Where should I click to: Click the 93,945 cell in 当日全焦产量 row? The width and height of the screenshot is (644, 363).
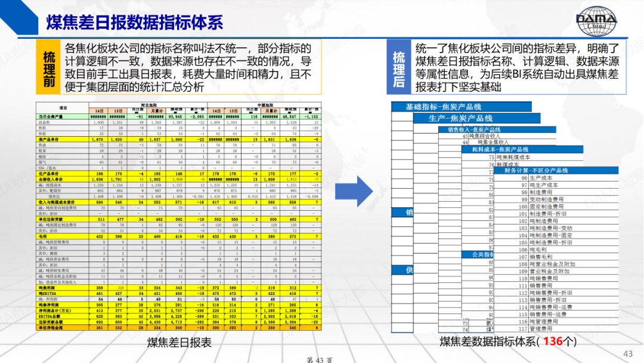(175, 117)
